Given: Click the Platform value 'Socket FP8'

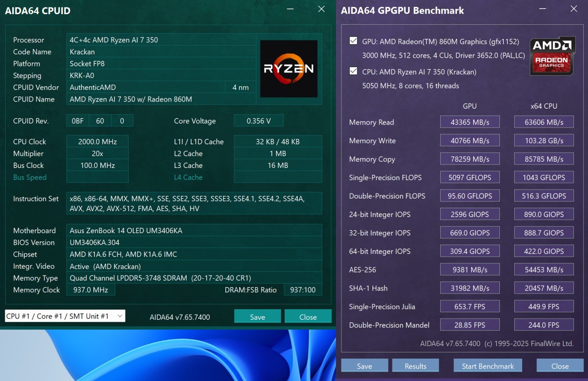Looking at the screenshot, I should 161,64.
